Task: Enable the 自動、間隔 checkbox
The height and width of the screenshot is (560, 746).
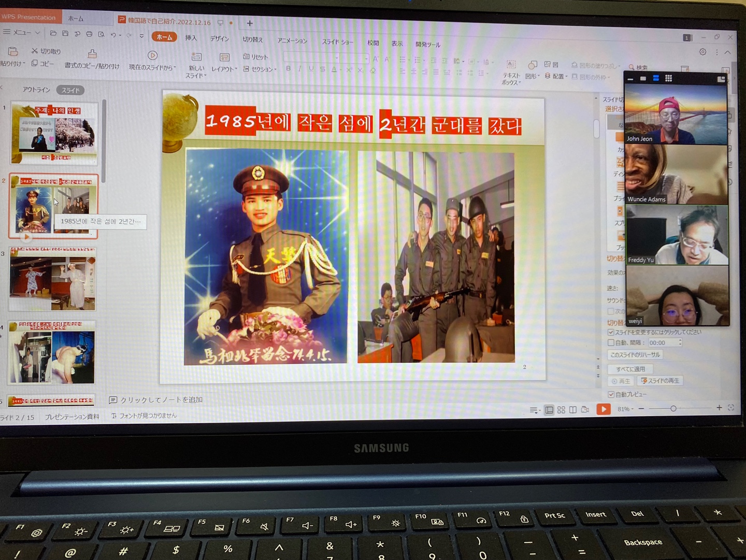Action: coord(611,342)
